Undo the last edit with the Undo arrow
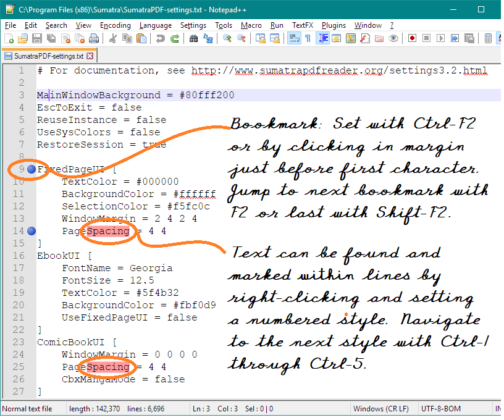 (160, 38)
